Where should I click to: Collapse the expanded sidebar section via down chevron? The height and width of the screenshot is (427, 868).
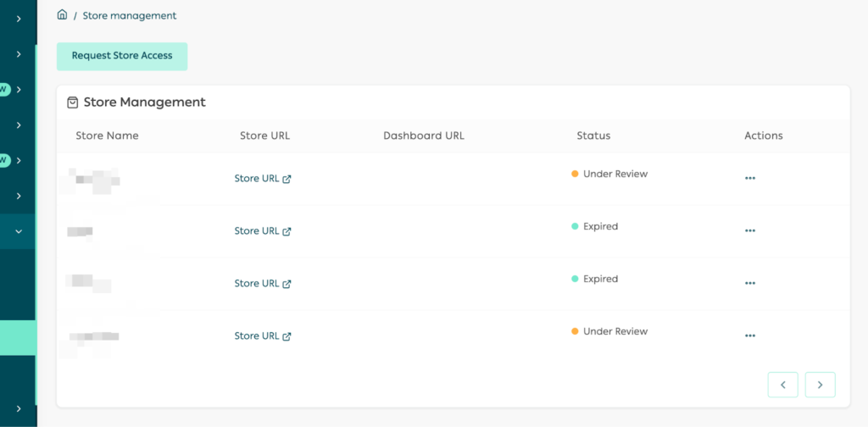coord(19,231)
